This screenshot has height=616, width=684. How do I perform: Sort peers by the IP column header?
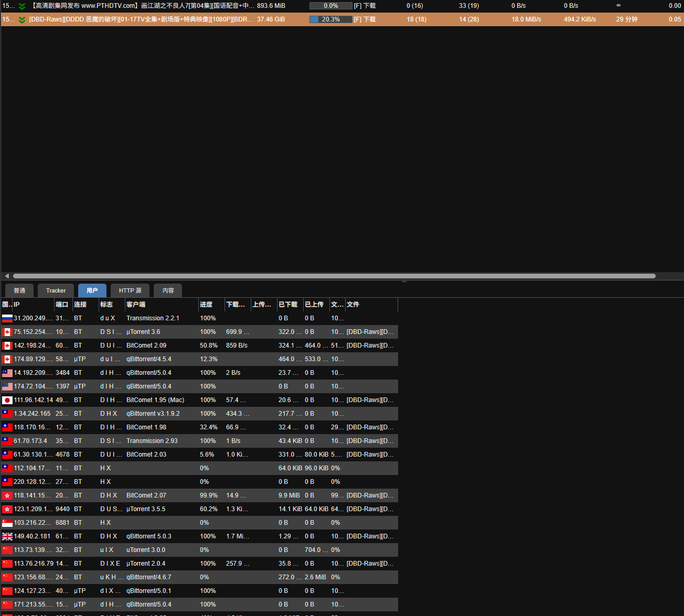[x=34, y=305]
